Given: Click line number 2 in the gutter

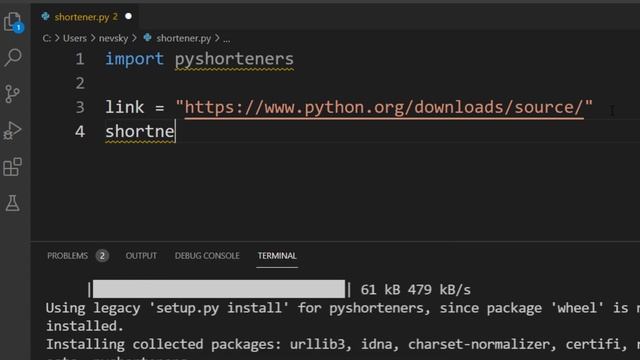Looking at the screenshot, I should click(80, 83).
